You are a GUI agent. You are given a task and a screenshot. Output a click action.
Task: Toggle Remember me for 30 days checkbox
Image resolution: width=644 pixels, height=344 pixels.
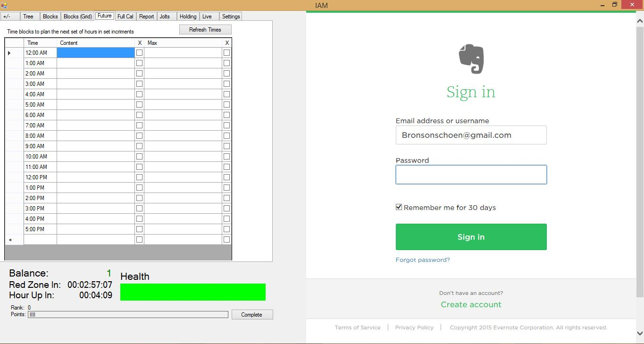399,207
